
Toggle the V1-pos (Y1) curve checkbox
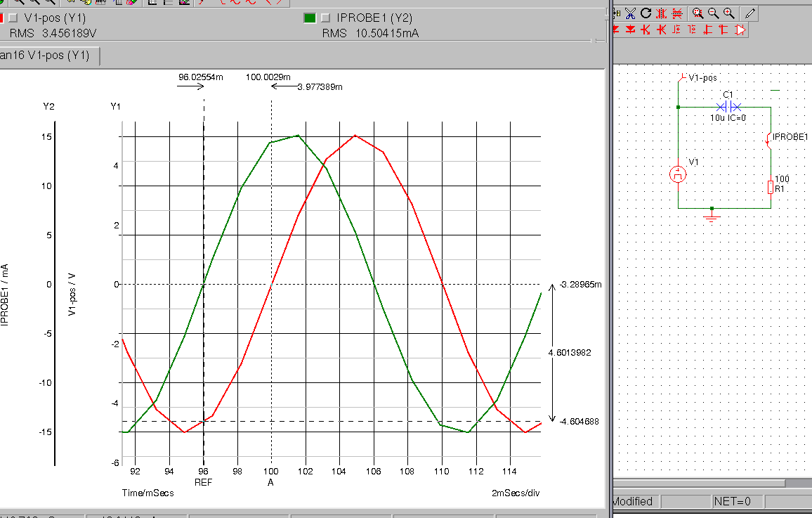coord(13,18)
